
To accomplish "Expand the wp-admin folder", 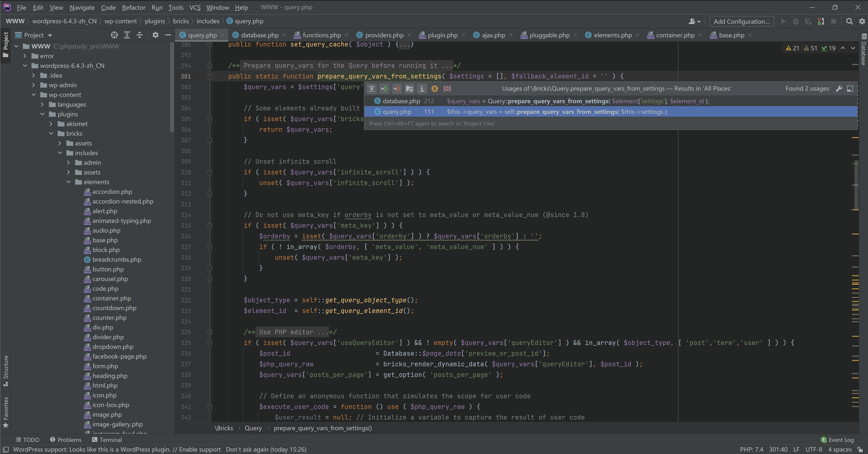I will click(33, 85).
